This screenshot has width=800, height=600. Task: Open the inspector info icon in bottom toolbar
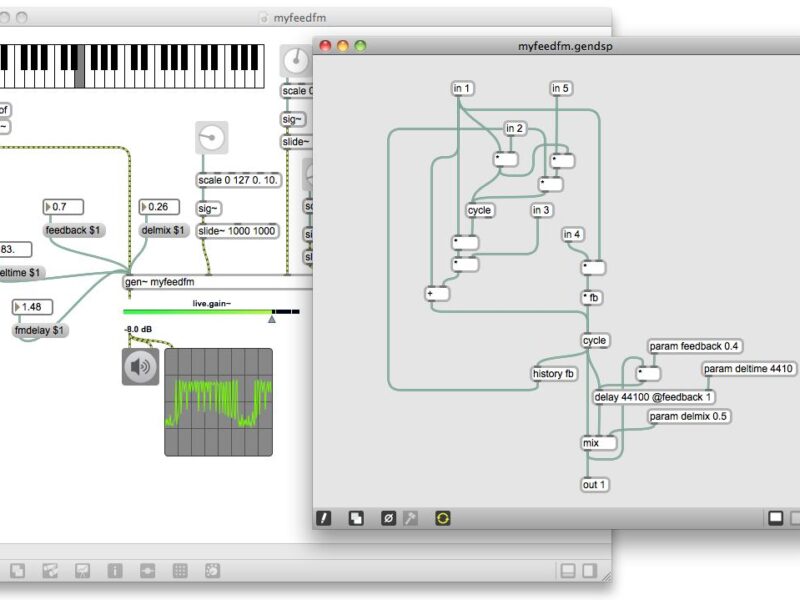point(115,571)
